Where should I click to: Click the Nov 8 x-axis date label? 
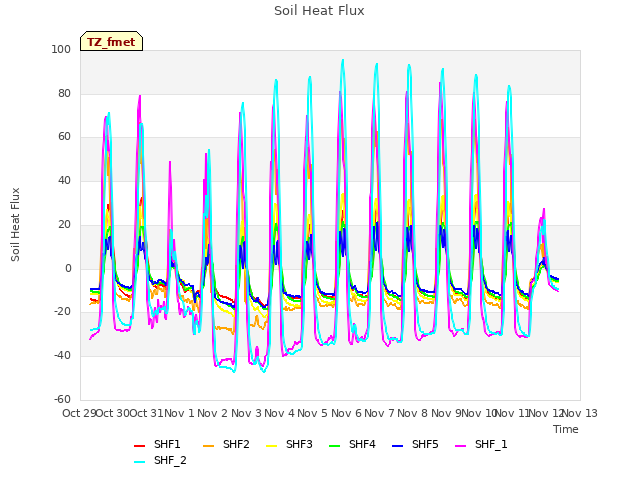point(412,413)
